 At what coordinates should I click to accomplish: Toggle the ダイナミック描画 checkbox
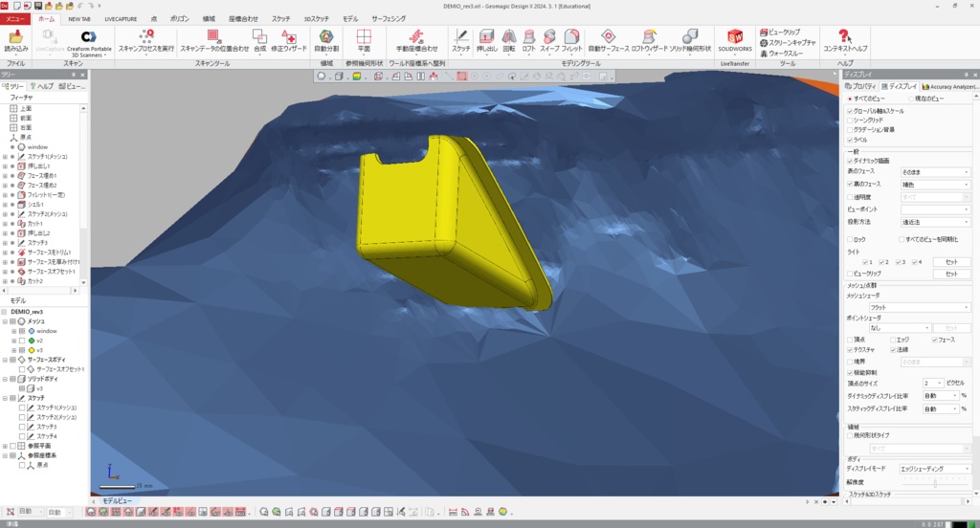click(850, 161)
